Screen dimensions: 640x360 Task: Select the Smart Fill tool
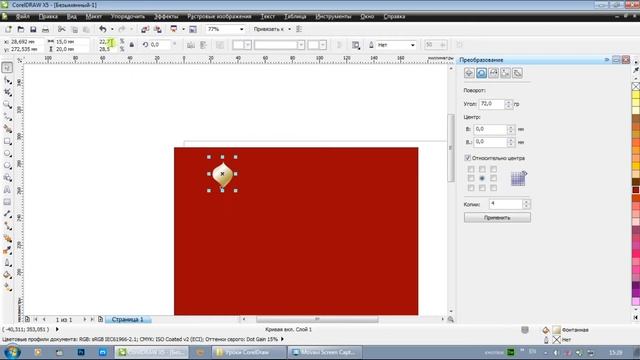coord(7,129)
